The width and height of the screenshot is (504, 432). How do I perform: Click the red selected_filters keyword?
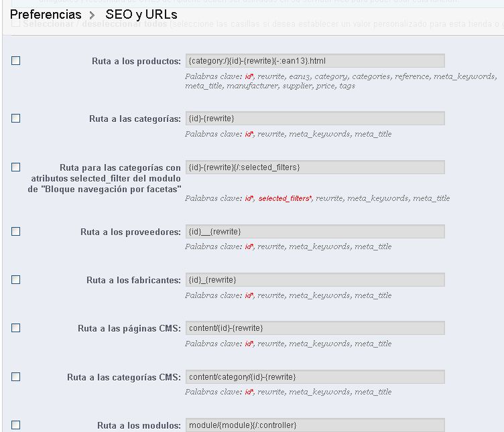[x=284, y=198]
